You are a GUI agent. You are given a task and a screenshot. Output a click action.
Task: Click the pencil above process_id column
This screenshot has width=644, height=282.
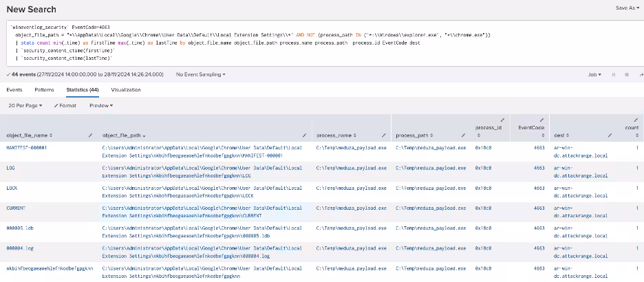point(502,120)
